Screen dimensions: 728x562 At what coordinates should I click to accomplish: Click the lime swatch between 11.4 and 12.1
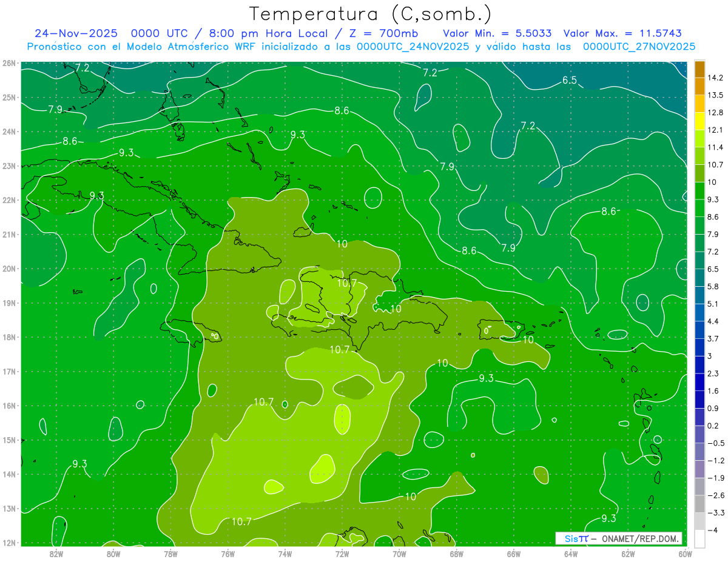tap(699, 138)
